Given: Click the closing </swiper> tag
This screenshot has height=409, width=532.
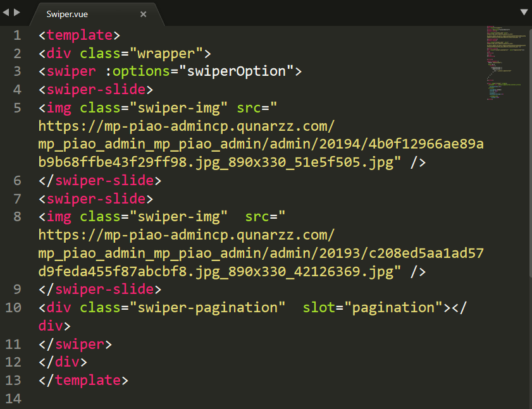Looking at the screenshot, I should point(75,345).
